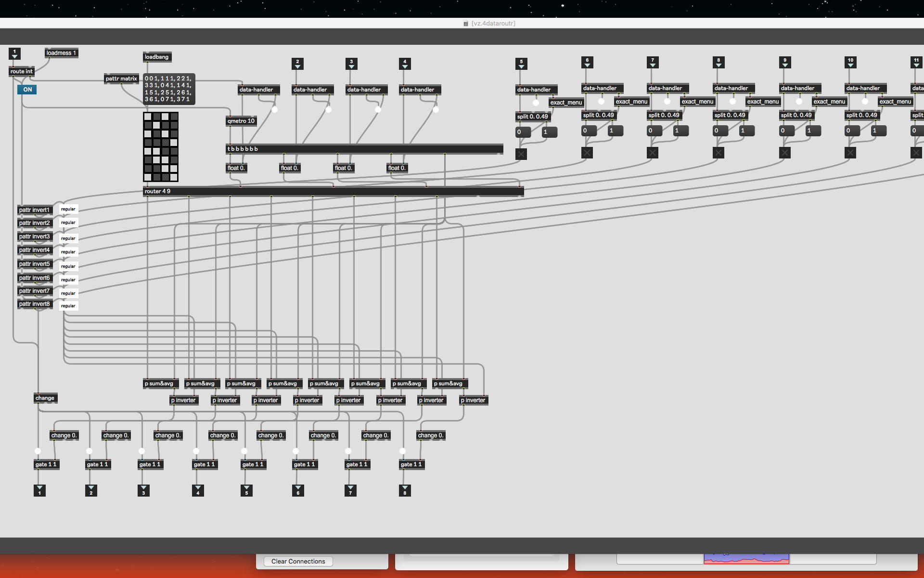This screenshot has width=924, height=578.
Task: Click the vz.4dataroutr window title
Action: [x=493, y=23]
